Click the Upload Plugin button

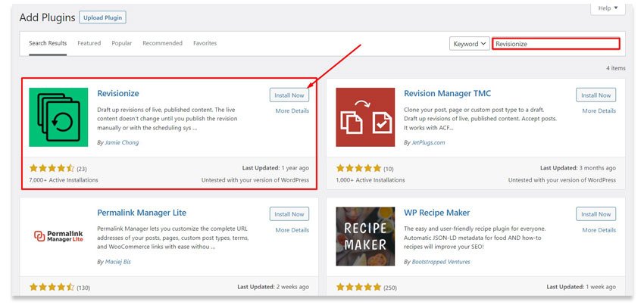(x=103, y=17)
